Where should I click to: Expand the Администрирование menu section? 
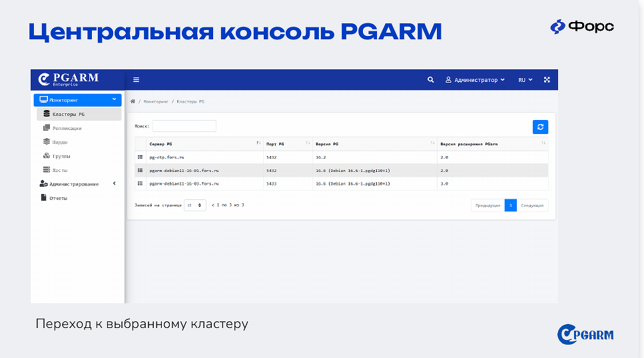pos(78,184)
